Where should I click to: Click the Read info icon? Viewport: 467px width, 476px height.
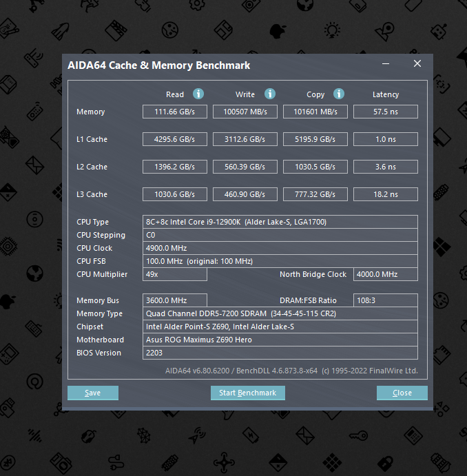(x=198, y=94)
